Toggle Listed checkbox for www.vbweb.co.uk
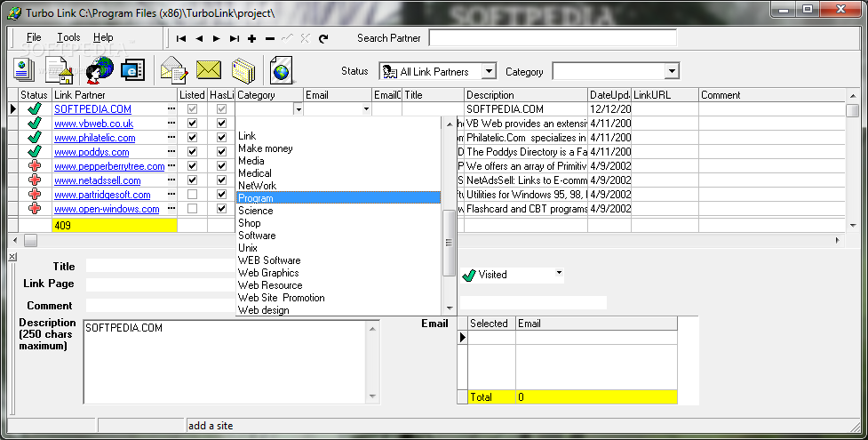 (x=192, y=123)
